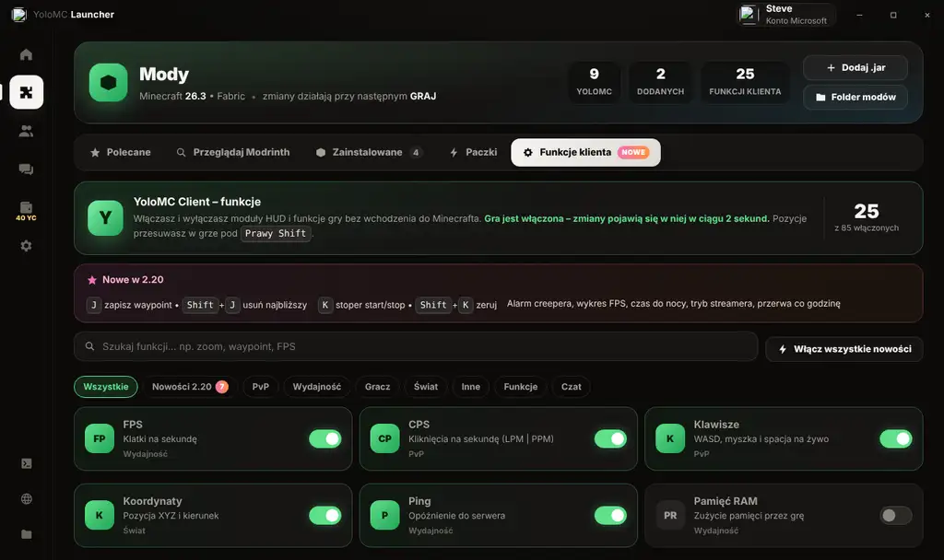Focus the Szukaj funkcji search field
Viewport: 944px width, 560px height.
tap(416, 346)
